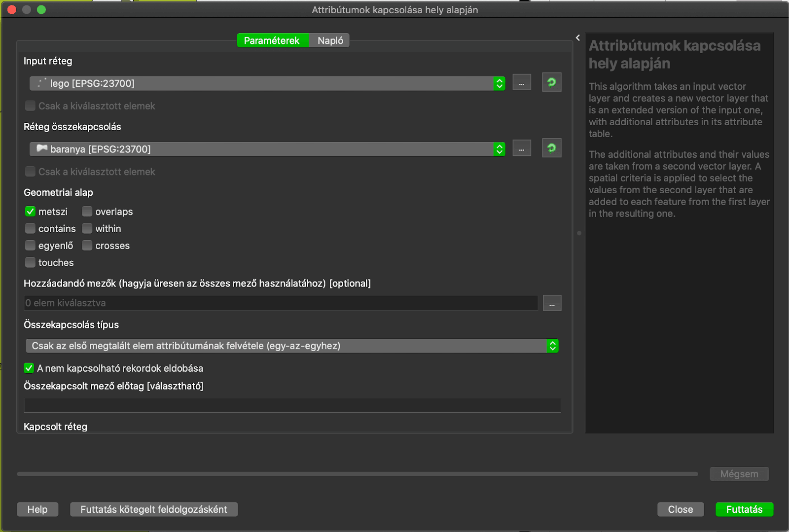Enable the overlaps predicate checkbox
The image size is (789, 532).
coord(87,212)
